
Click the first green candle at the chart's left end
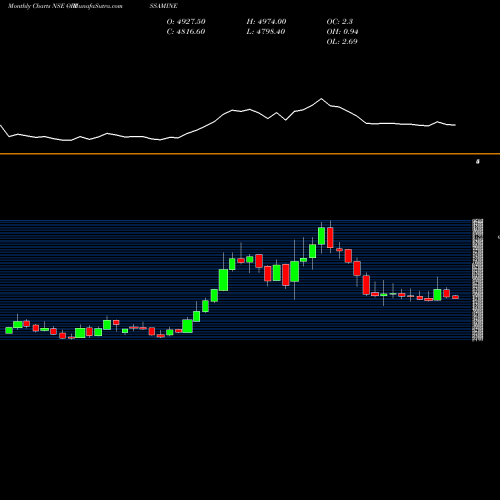[x=9, y=330]
